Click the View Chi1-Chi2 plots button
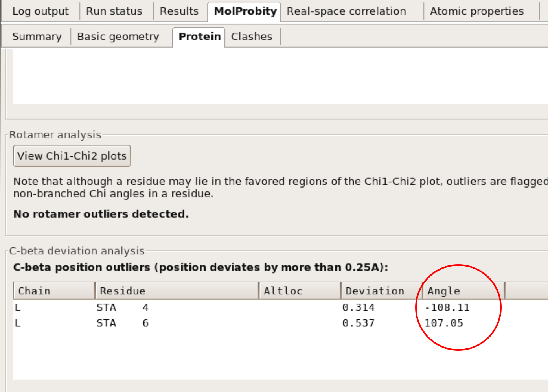This screenshot has width=548, height=392. [x=72, y=156]
